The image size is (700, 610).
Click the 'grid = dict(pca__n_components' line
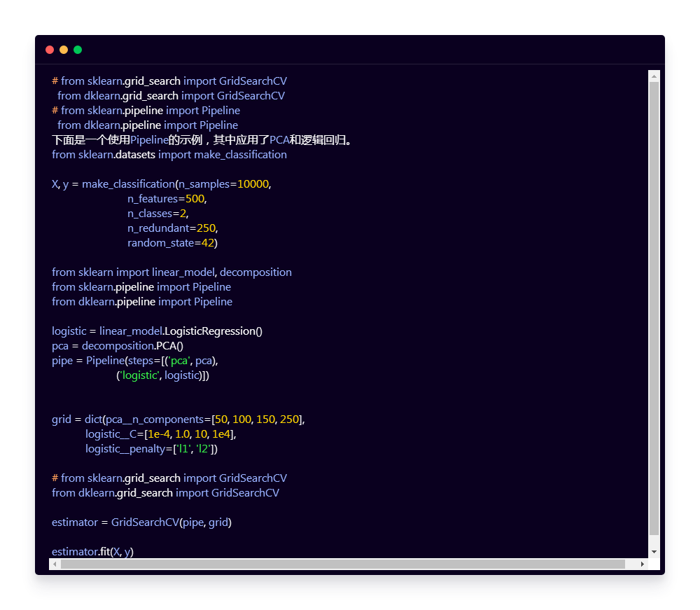tap(178, 420)
